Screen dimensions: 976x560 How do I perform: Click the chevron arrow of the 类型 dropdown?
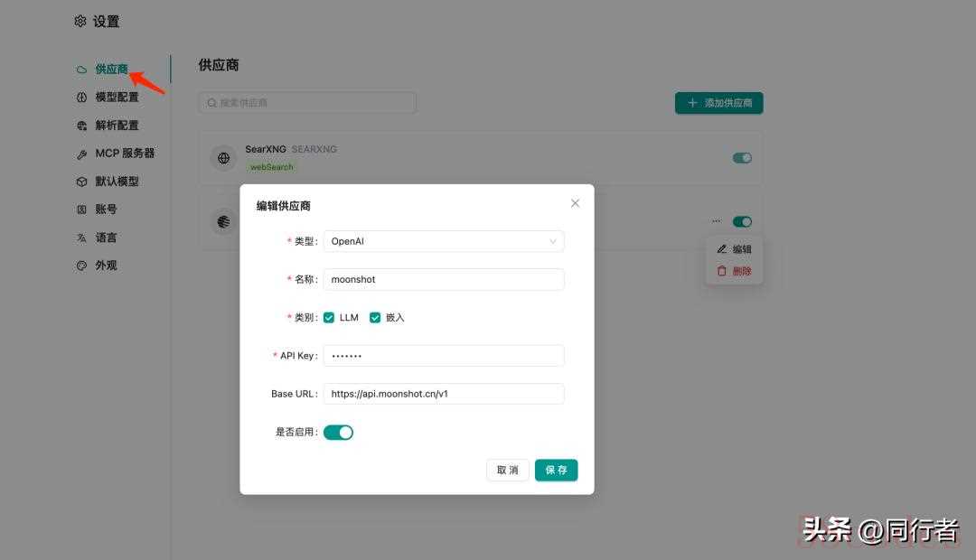(x=553, y=241)
